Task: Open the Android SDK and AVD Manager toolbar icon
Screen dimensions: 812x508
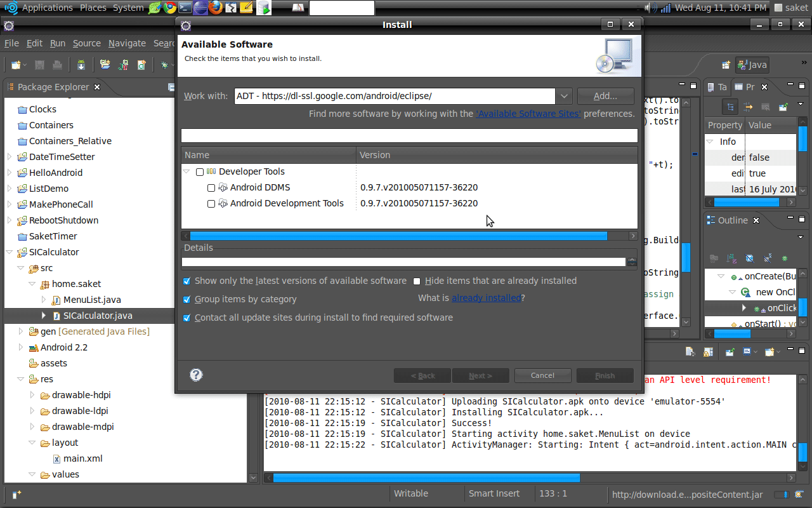Action: [x=81, y=65]
